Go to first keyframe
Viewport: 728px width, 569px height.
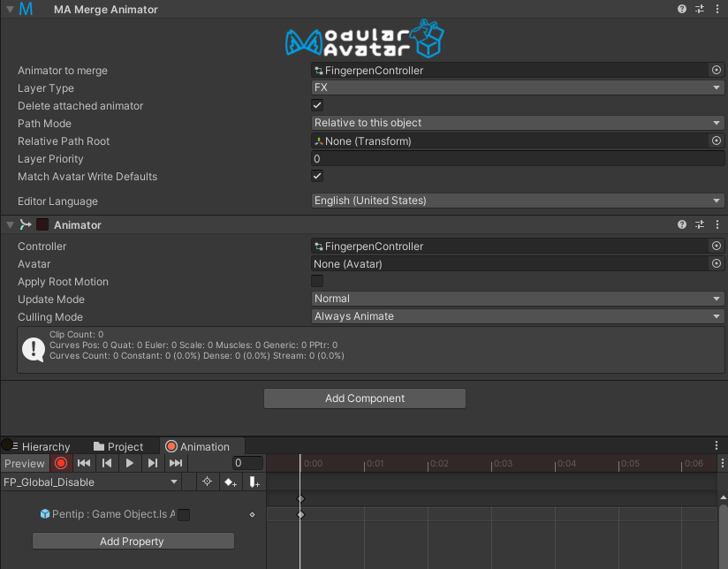point(84,463)
